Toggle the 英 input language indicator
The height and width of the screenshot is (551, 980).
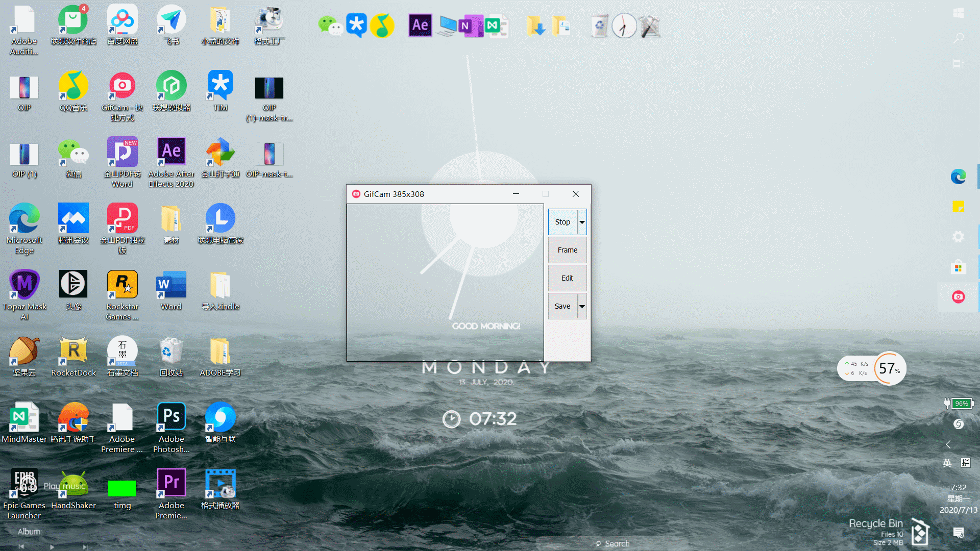click(947, 463)
